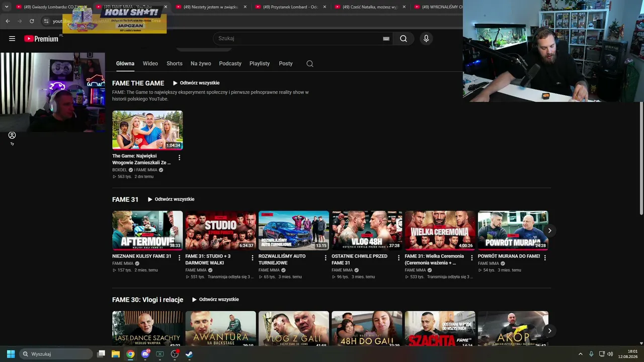Viewport: 644px width, 362px height.
Task: Open the ROZWALILIŚMY AUTO TURNIEJOWE thumbnail
Action: [294, 230]
